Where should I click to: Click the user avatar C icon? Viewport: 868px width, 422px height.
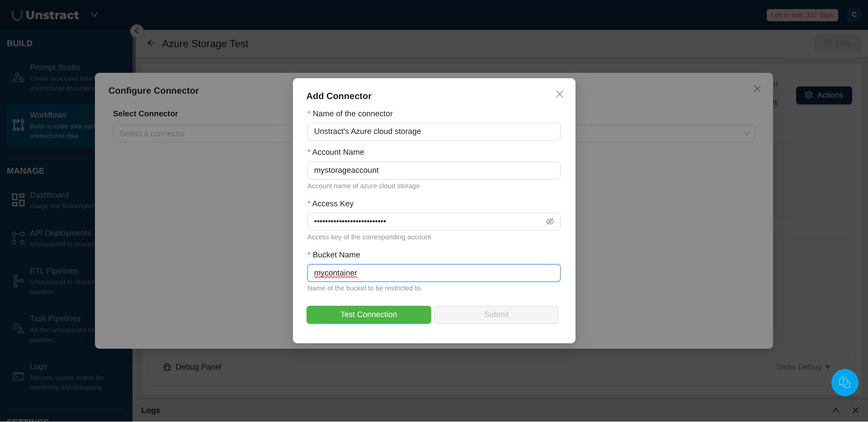[854, 15]
